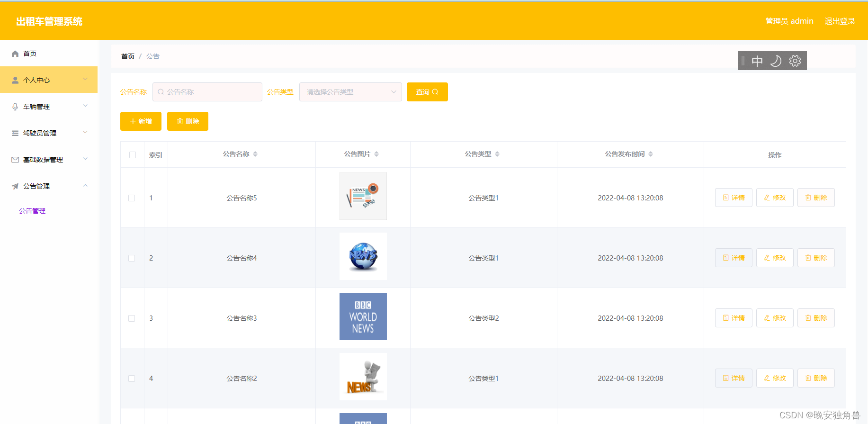View 详情 for 公告名称2
Image resolution: width=868 pixels, height=424 pixels.
[734, 378]
